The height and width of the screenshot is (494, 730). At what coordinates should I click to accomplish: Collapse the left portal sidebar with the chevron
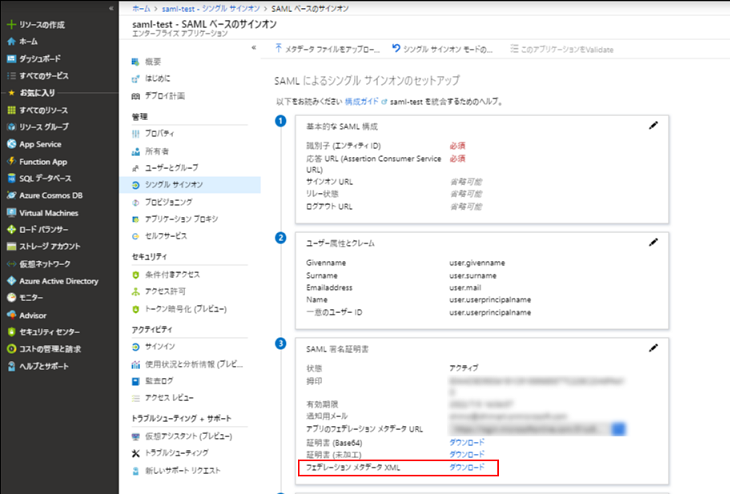pyautogui.click(x=111, y=8)
